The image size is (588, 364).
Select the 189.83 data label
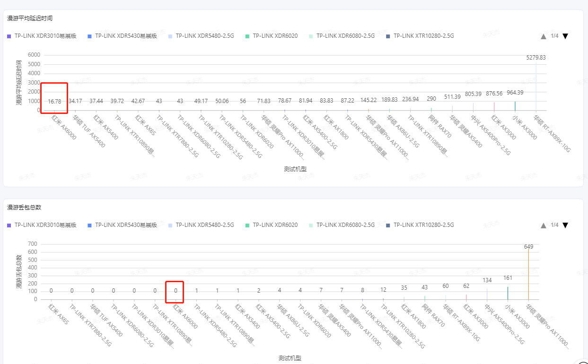pos(389,100)
